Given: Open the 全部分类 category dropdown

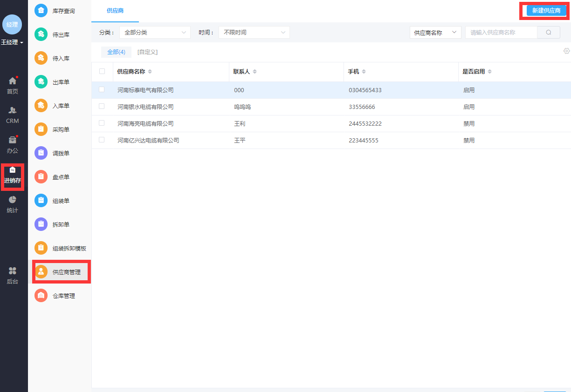Looking at the screenshot, I should [155, 32].
